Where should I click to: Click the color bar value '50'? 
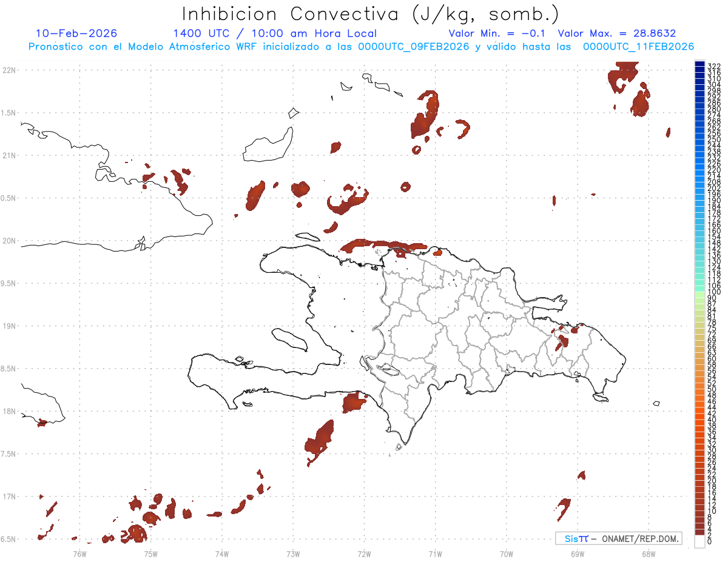coord(712,389)
